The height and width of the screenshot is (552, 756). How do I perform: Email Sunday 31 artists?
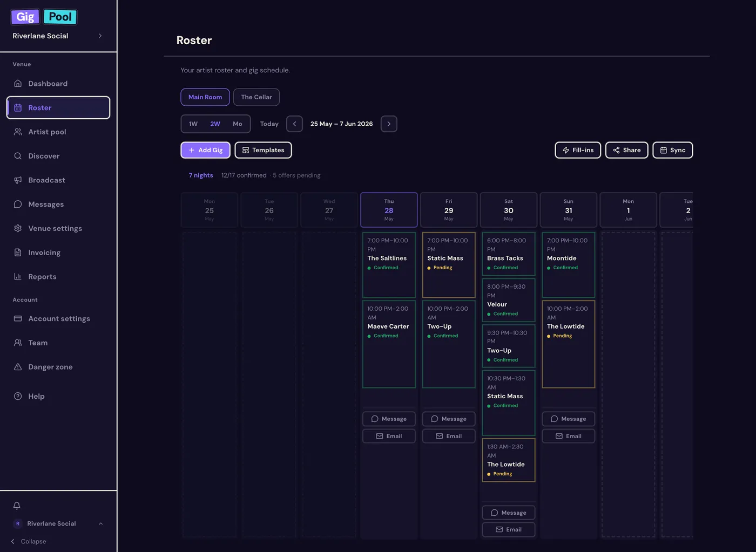[x=569, y=436]
